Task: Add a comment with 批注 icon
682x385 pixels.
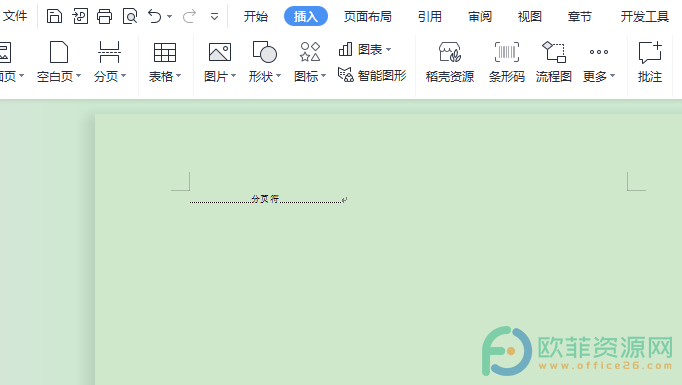Action: [650, 52]
